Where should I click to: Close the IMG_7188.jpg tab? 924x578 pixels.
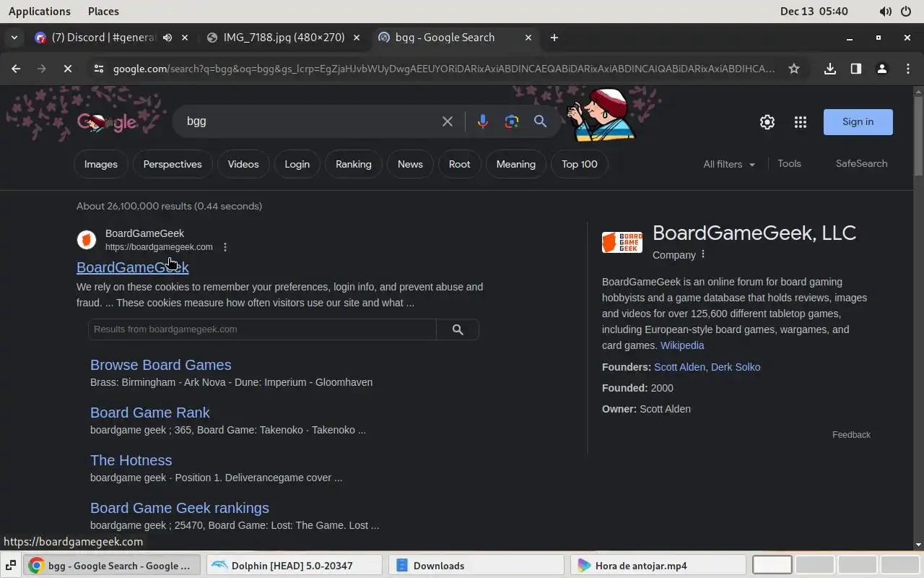(x=357, y=38)
